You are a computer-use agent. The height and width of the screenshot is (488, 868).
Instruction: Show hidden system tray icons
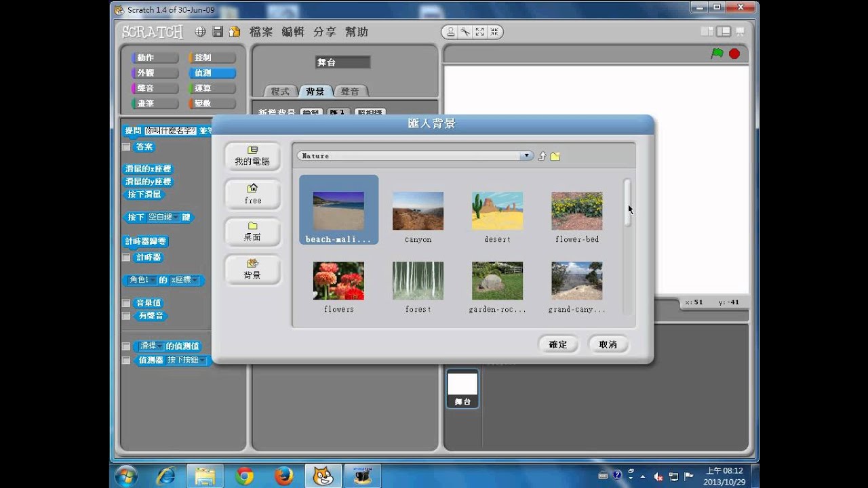(643, 476)
